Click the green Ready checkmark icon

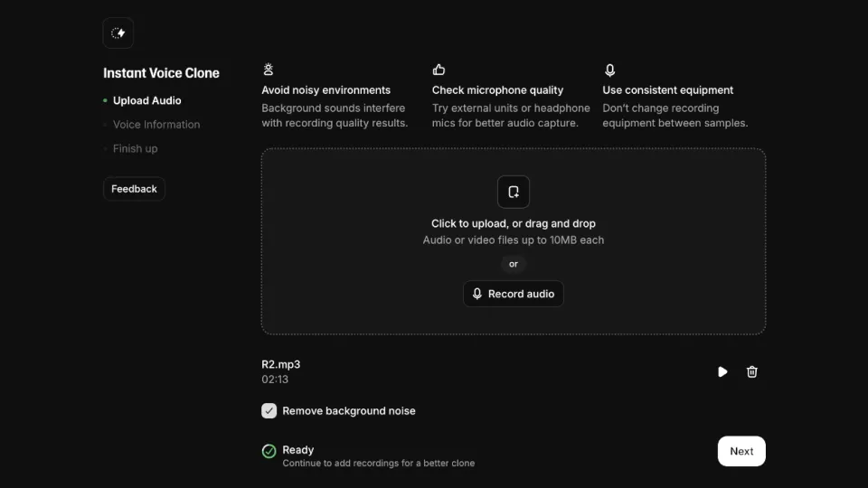269,452
